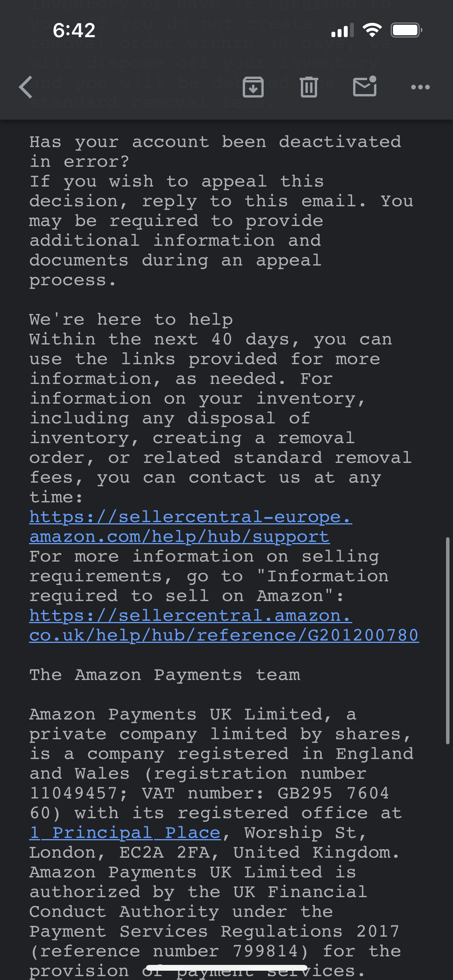Tap the 6:42 clock in the status bar
Viewport: 453px width, 980px height.
point(74,30)
